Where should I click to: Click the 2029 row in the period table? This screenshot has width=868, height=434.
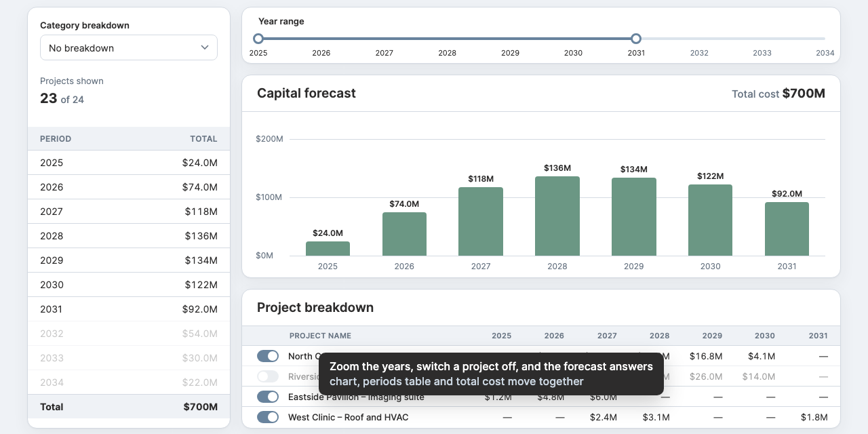[129, 260]
